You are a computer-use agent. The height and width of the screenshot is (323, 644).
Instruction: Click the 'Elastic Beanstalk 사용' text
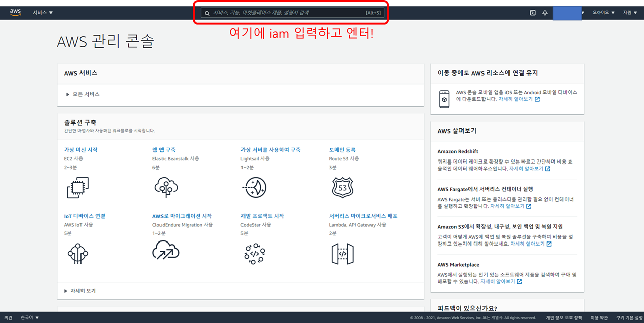176,158
